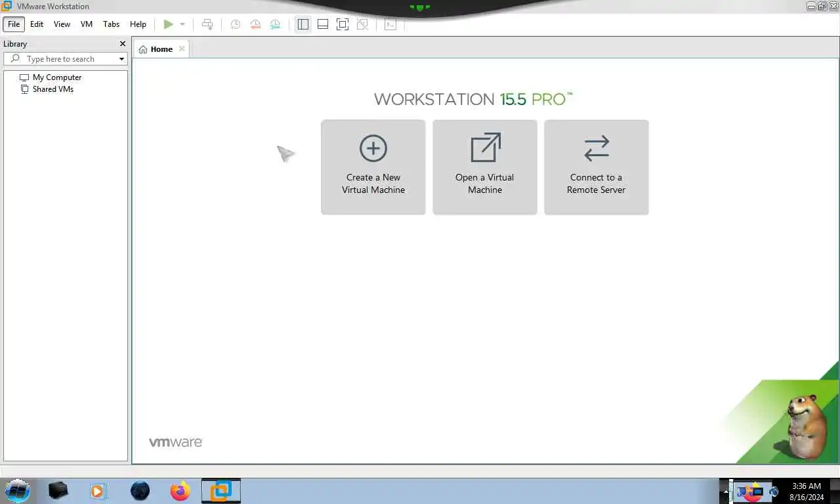Screen dimensions: 840x504
Task: Open the dark globe taskbar icon
Action: [140, 490]
